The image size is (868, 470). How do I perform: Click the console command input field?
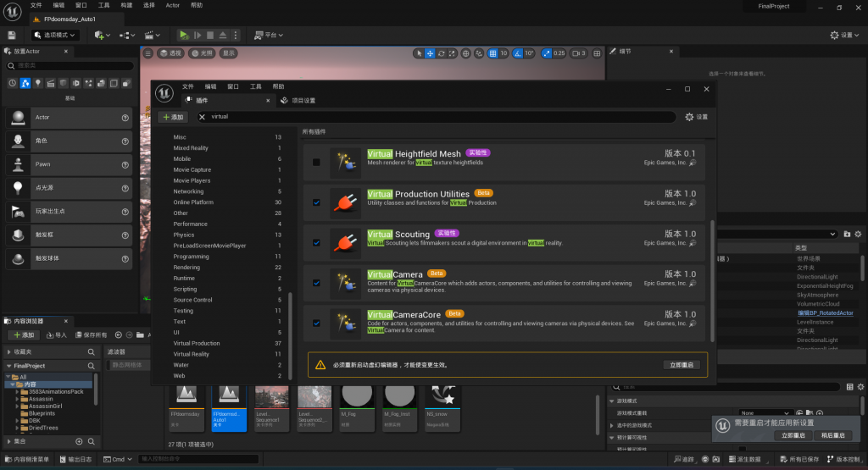[198, 459]
